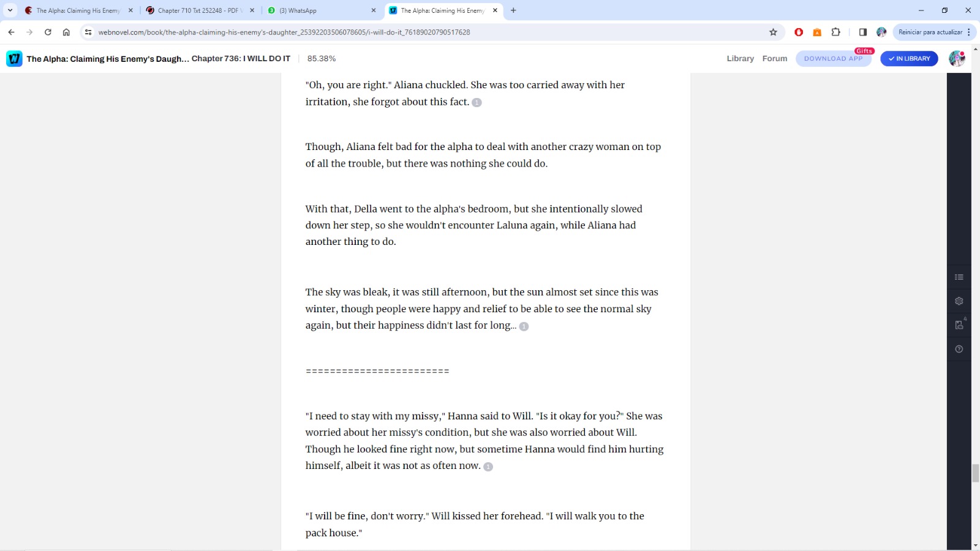This screenshot has height=551, width=980.
Task: Open the Library link
Action: click(740, 59)
